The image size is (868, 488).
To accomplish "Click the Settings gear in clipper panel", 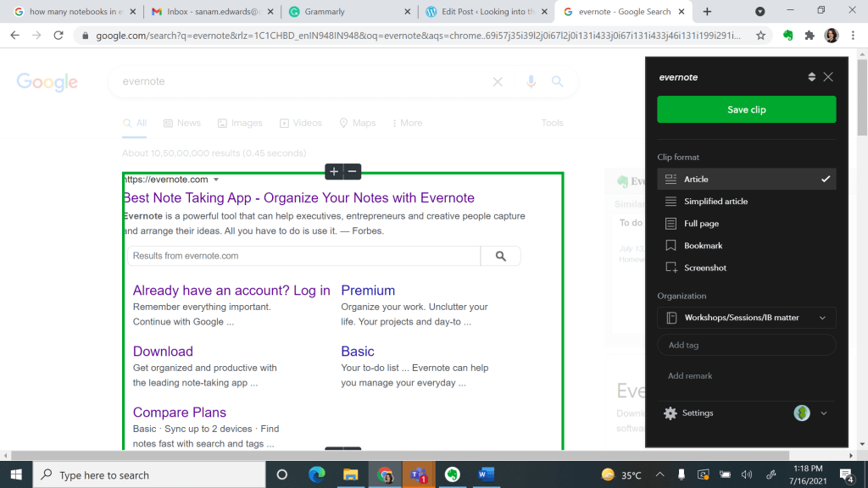I will [x=670, y=413].
